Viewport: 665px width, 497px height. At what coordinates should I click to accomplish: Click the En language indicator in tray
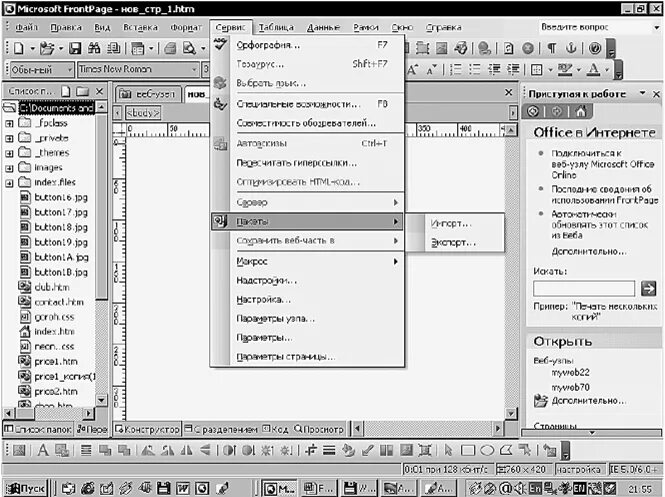[x=534, y=489]
